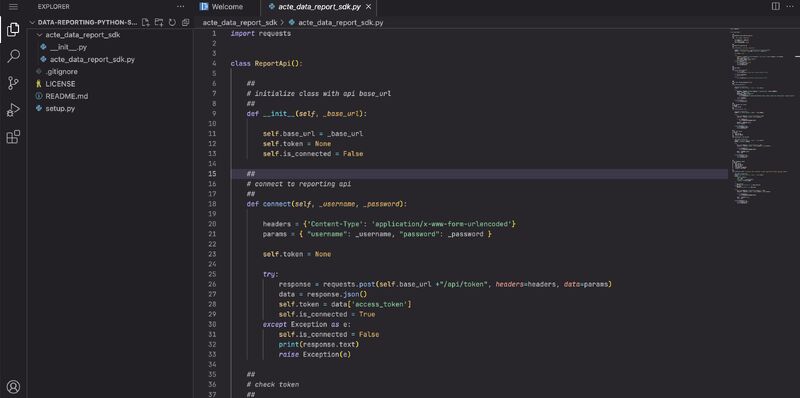This screenshot has height=398, width=800.
Task: Toggle split editor layout icon
Action: (776, 7)
